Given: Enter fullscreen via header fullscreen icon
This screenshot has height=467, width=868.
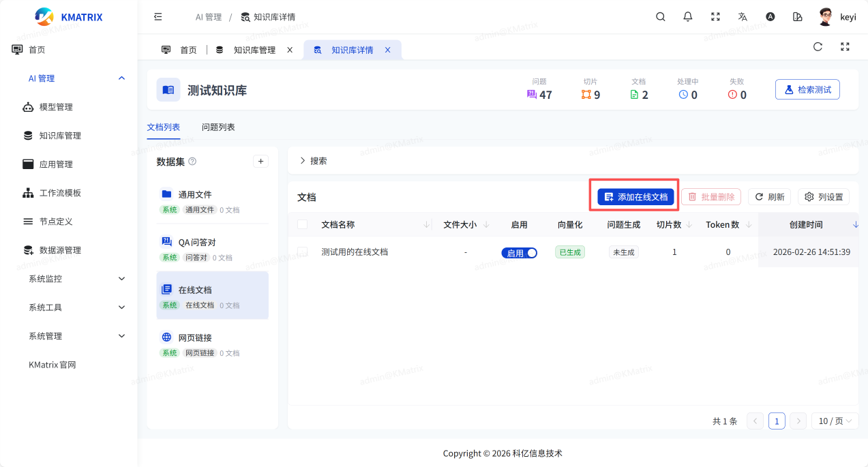Looking at the screenshot, I should pos(715,17).
